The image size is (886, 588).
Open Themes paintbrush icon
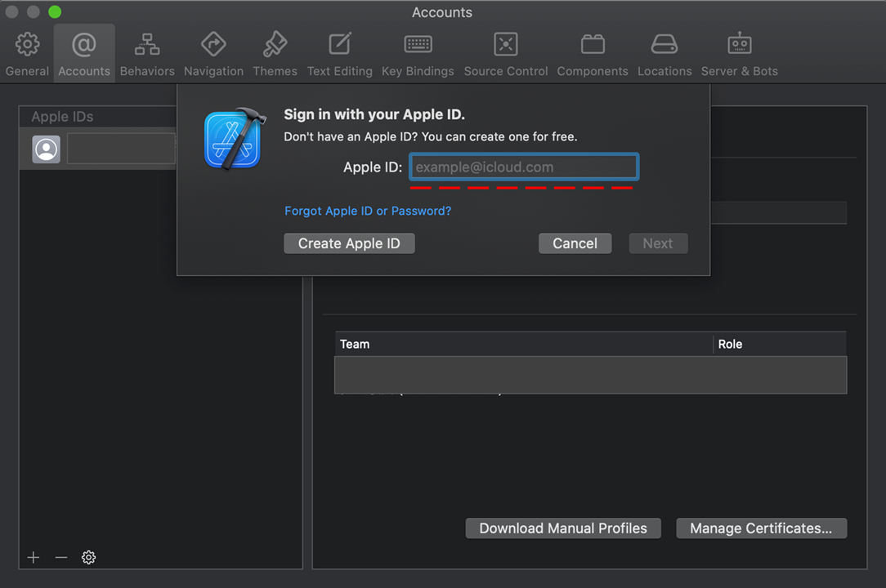coord(275,44)
